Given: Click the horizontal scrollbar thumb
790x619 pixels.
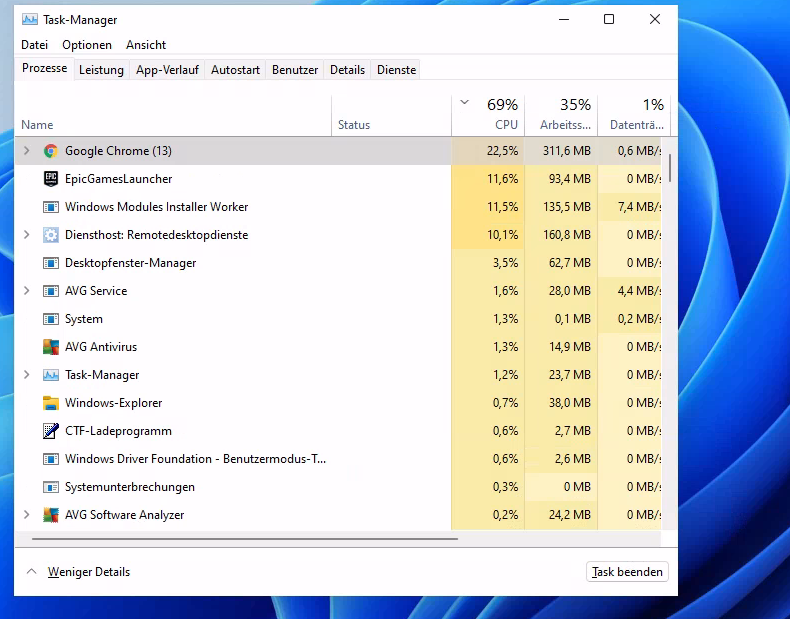Looking at the screenshot, I should 245,539.
